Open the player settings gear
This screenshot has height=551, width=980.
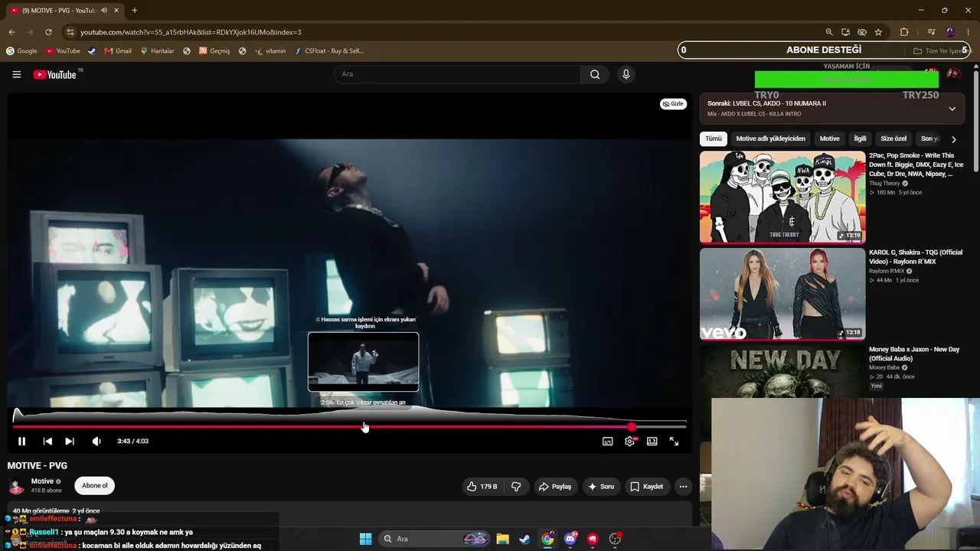tap(629, 442)
